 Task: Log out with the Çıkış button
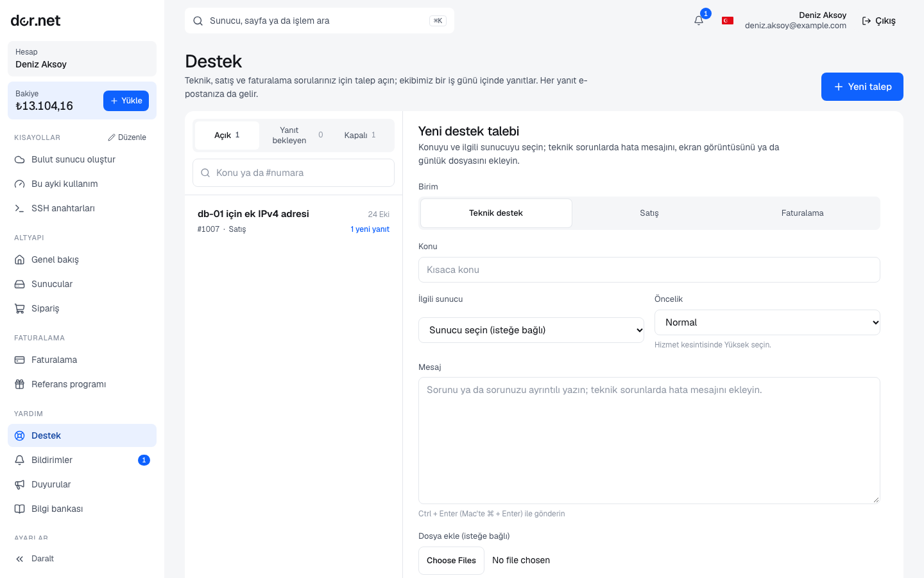878,21
